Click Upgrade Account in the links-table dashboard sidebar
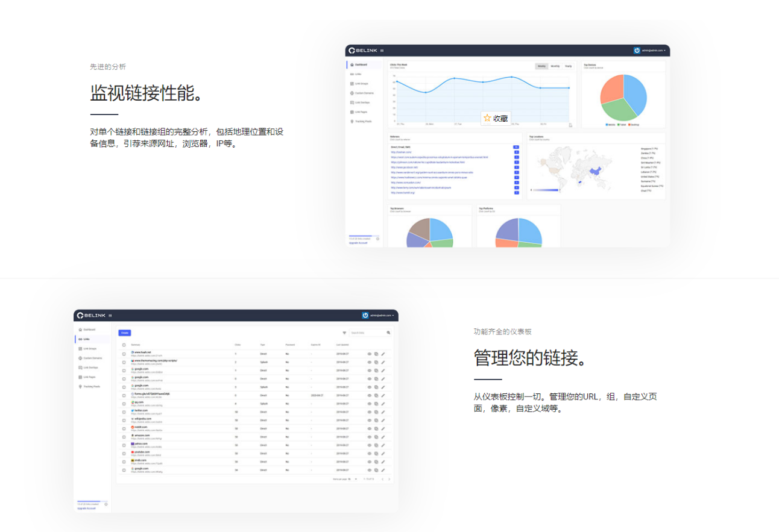779x532 pixels. coord(86,508)
